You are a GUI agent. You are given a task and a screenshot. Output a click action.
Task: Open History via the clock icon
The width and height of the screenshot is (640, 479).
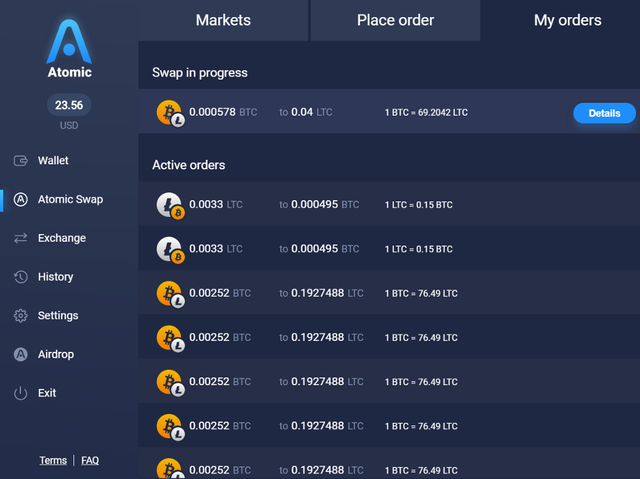[20, 277]
